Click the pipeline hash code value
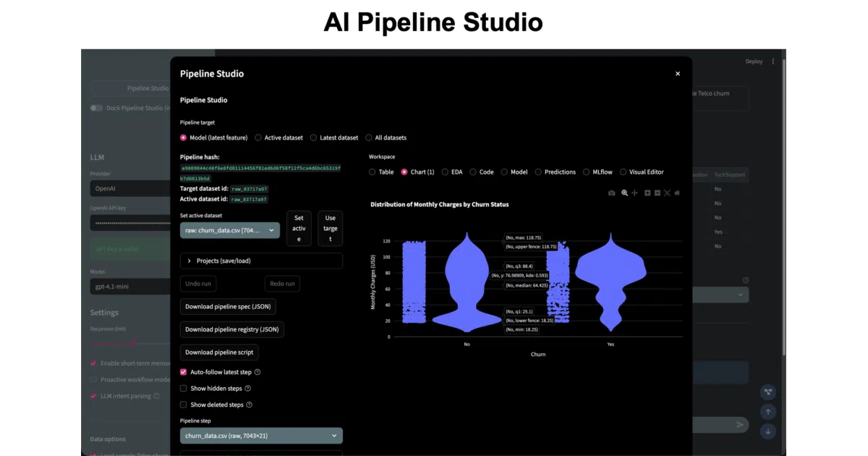The height and width of the screenshot is (456, 868). click(x=260, y=173)
